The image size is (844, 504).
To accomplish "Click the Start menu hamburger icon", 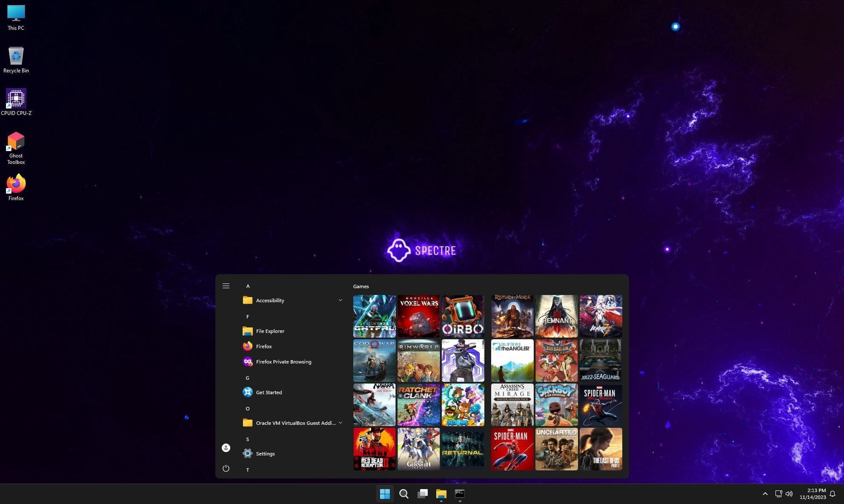I will tap(226, 286).
